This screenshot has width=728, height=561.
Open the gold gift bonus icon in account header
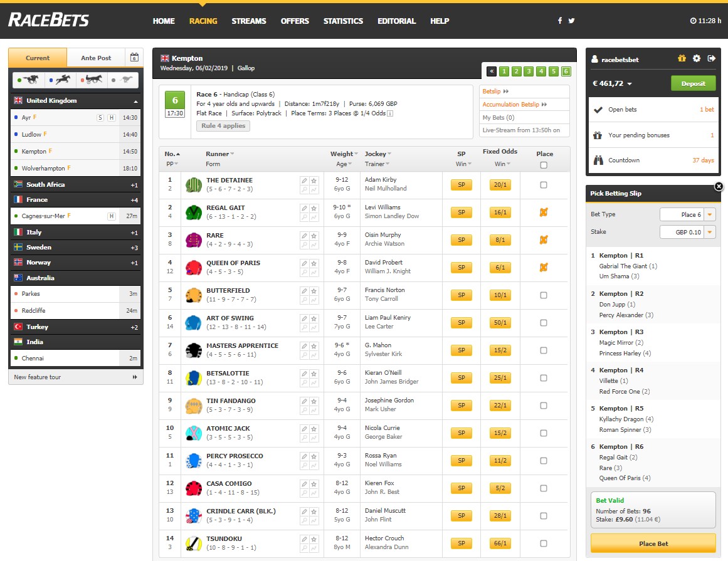coord(682,58)
